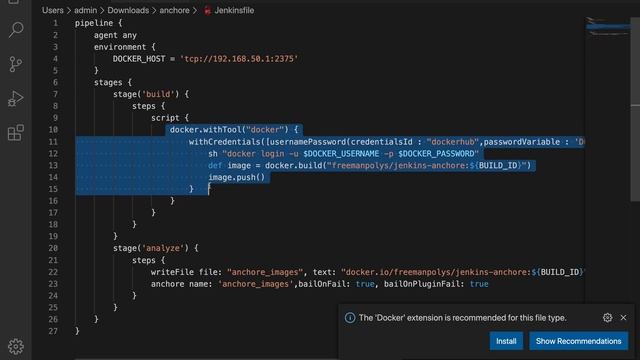Click the anchore breadcrumb segment
Screen dimensions: 640x360
pos(174,10)
